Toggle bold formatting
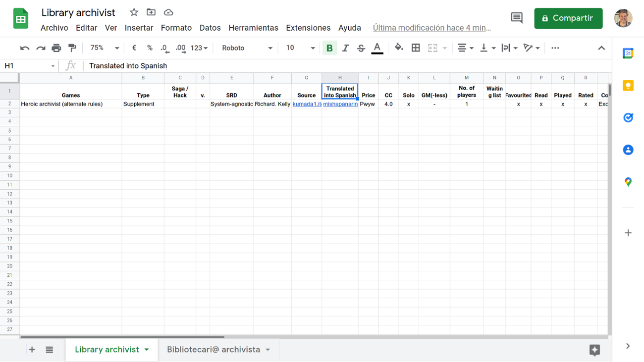 [329, 48]
